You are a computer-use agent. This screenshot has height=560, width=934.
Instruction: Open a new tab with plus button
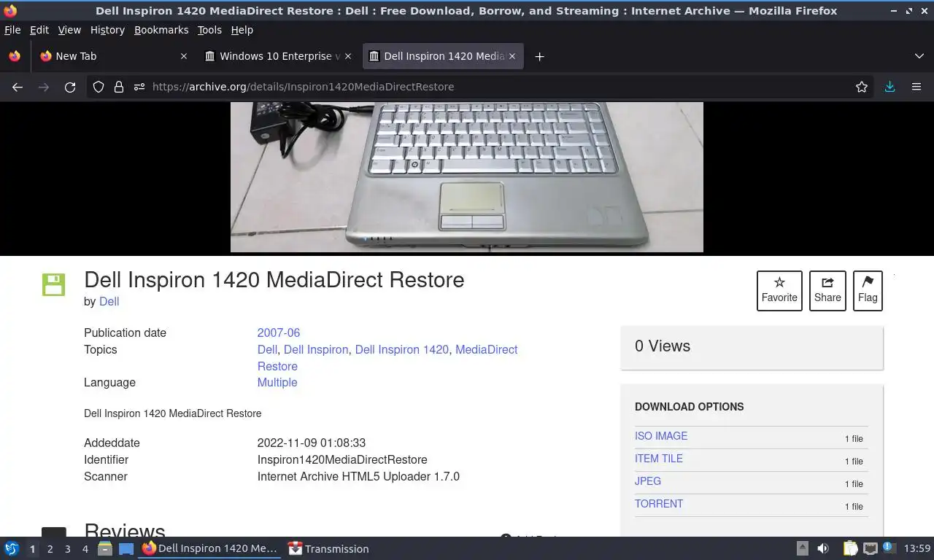[539, 56]
